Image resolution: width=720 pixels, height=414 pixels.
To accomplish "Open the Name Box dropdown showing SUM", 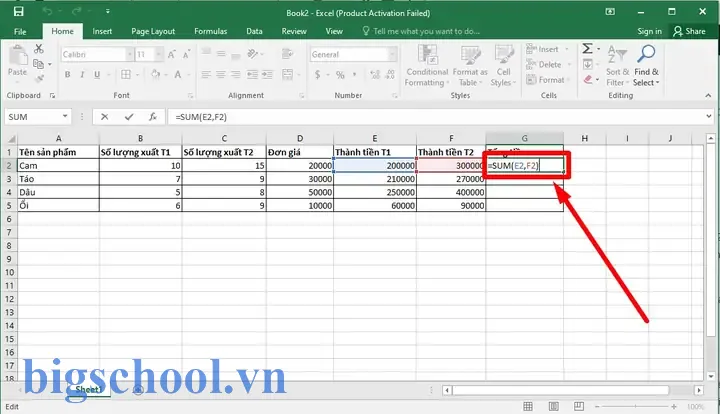I will [x=65, y=117].
